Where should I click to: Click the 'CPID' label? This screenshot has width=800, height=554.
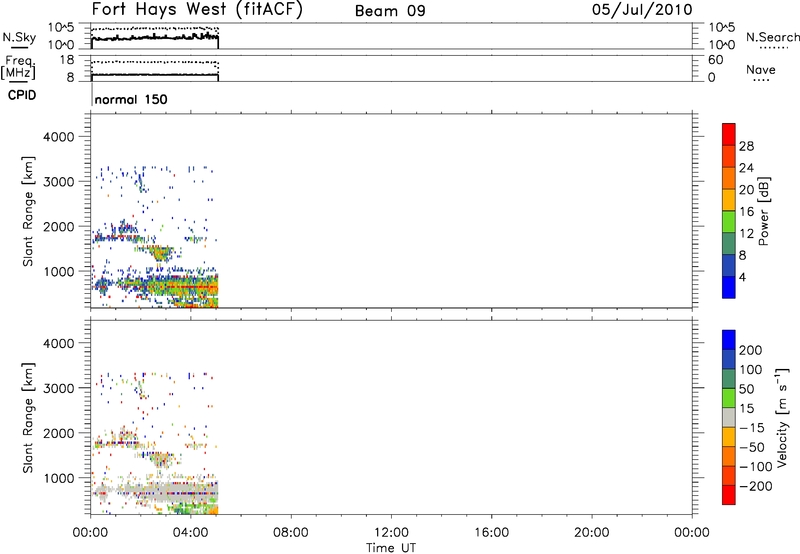pos(22,95)
